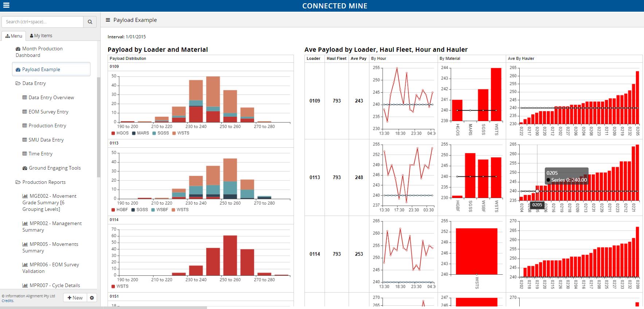Switch to the My Items tab
644x309 pixels.
click(x=41, y=36)
